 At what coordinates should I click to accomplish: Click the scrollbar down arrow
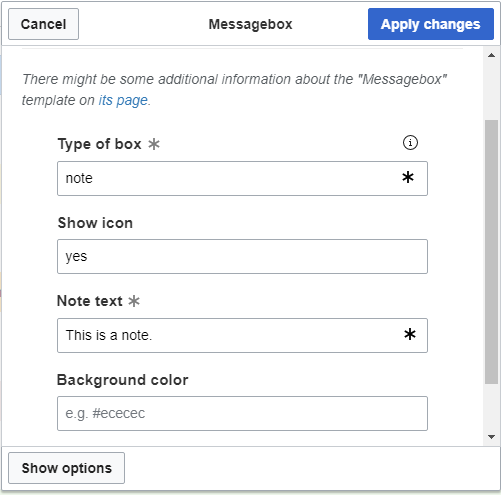click(x=491, y=437)
